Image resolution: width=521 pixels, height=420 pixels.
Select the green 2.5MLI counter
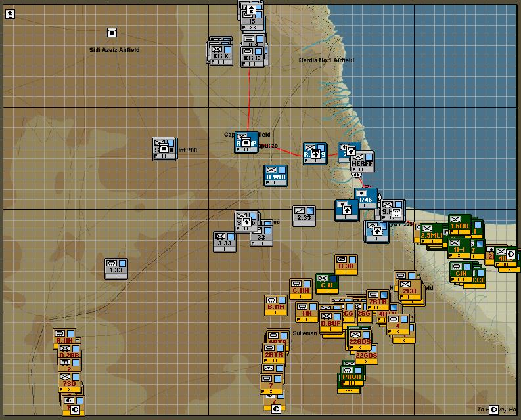coord(431,234)
